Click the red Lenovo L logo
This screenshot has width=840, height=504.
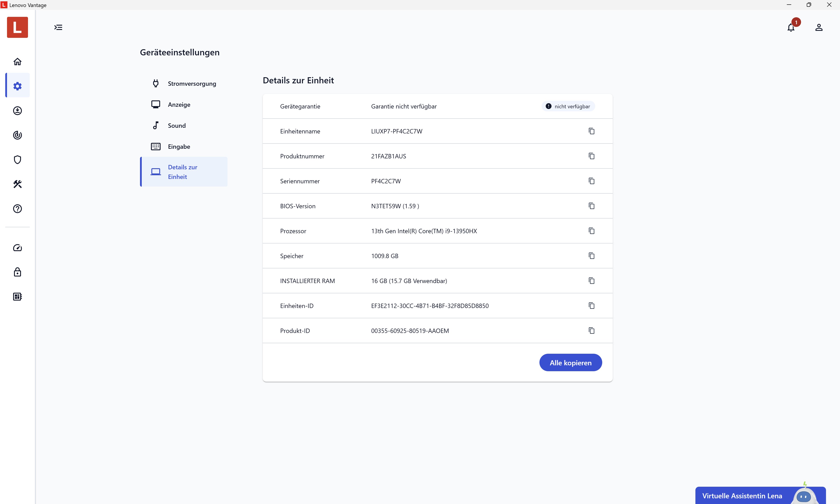coord(17,27)
